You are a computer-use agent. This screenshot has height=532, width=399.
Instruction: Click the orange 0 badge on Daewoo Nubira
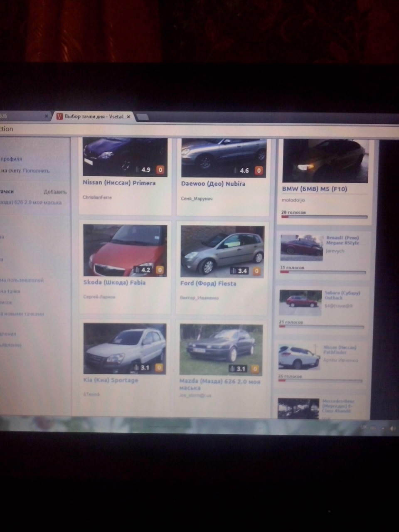[x=259, y=170]
